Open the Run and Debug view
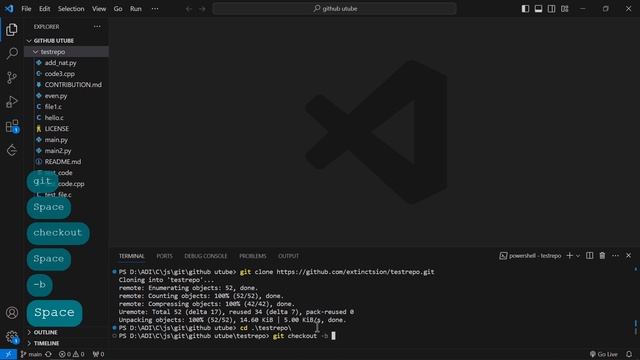Screen dimensions: 640x360 12,102
